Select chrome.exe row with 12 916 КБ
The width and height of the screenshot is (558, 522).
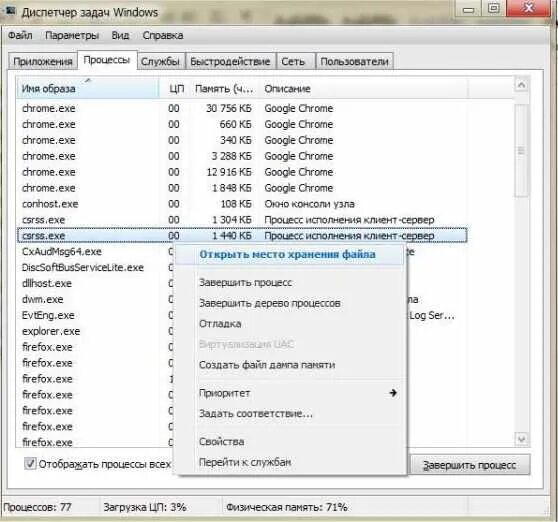[x=242, y=172]
